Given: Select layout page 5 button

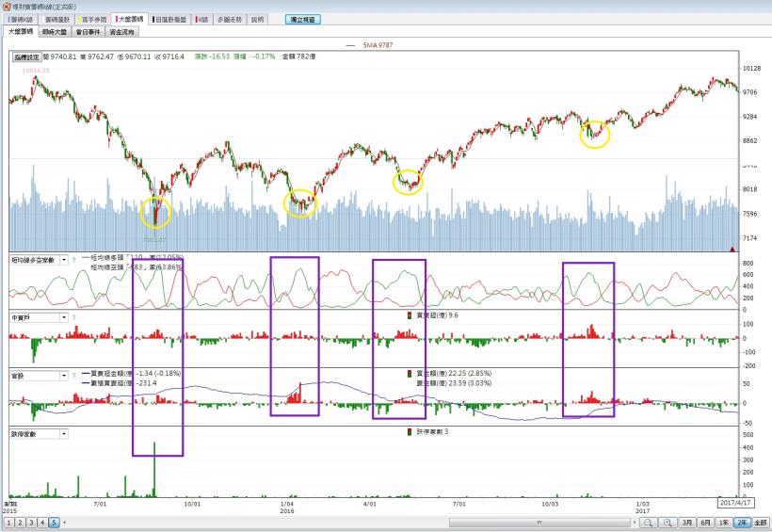Looking at the screenshot, I should pos(55,523).
